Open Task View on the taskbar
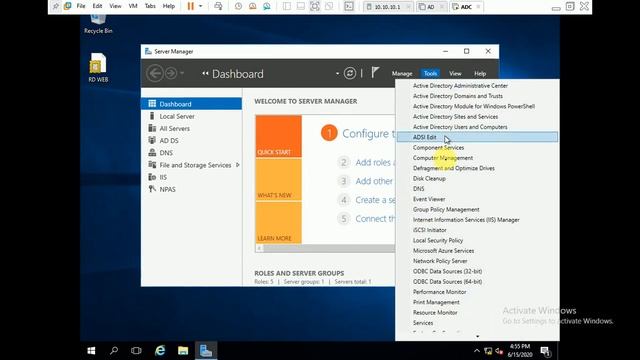Screen dimensions: 640x360 (136, 351)
